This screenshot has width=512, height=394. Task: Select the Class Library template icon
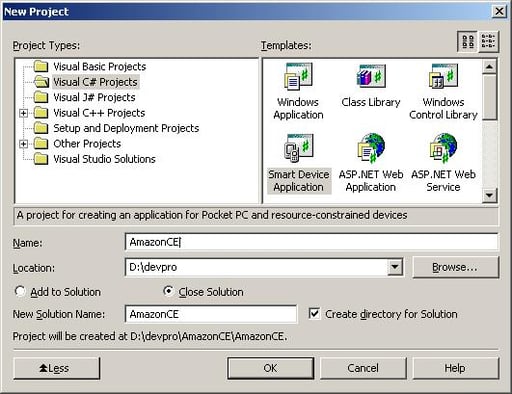(371, 76)
